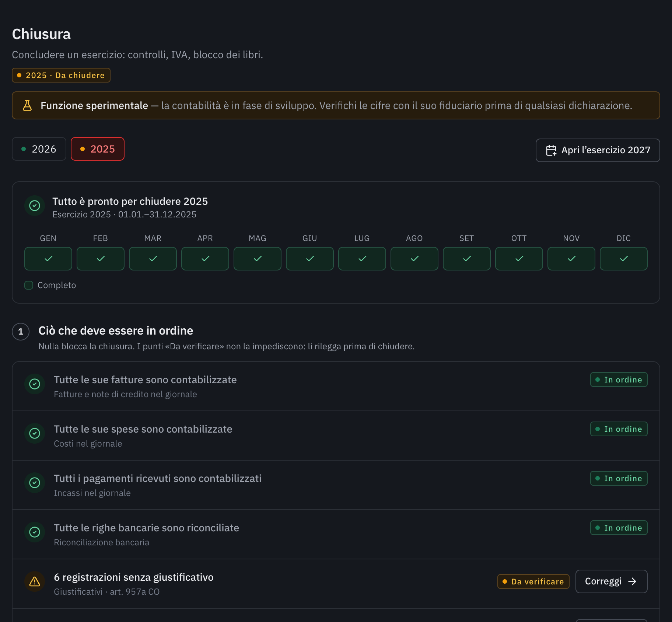This screenshot has height=622, width=672.
Task: Click 'Incassi nel giornale' subtitle
Action: [x=92, y=493]
